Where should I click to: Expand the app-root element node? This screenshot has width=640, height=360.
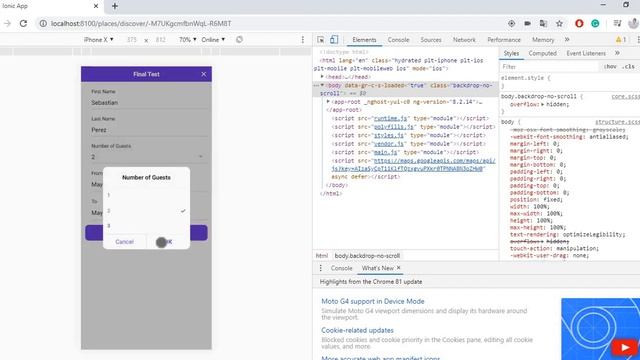click(328, 102)
